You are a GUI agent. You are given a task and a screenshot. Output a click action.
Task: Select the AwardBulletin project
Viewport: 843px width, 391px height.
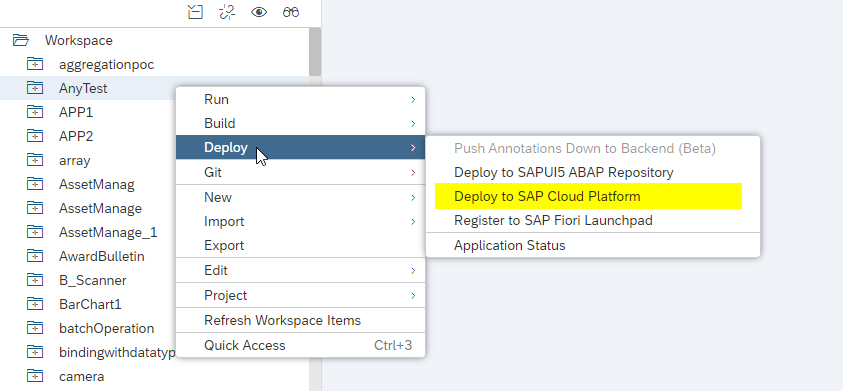[x=102, y=256]
